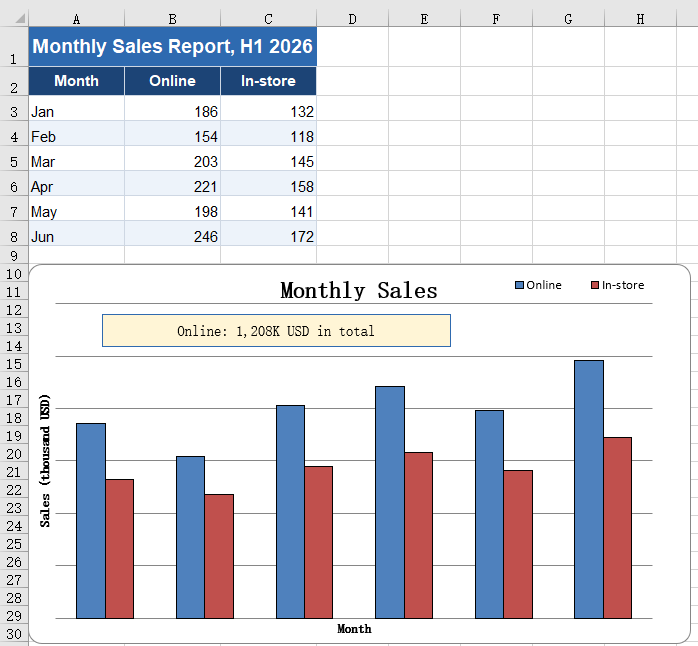Viewport: 698px width, 646px height.
Task: Click the In-store value 118
Action: click(x=268, y=133)
